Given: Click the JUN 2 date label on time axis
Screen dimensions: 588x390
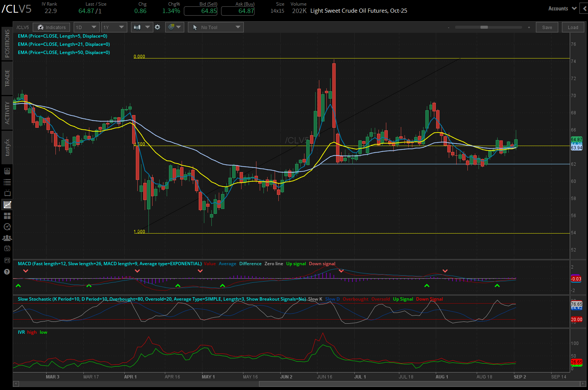Looking at the screenshot, I should click(286, 377).
